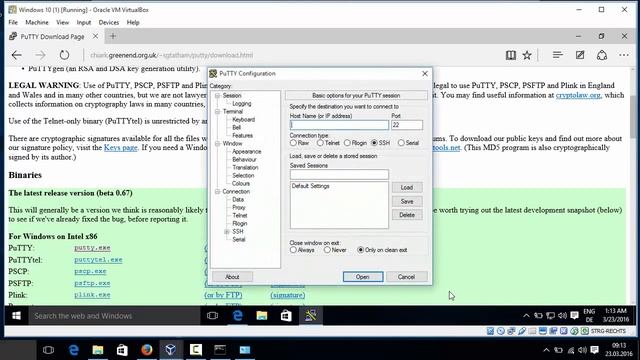Click Open button in PuTTY
The image size is (640, 360).
click(363, 277)
